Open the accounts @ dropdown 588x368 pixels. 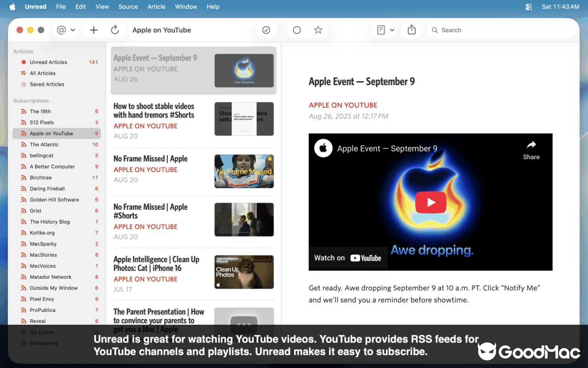point(66,30)
